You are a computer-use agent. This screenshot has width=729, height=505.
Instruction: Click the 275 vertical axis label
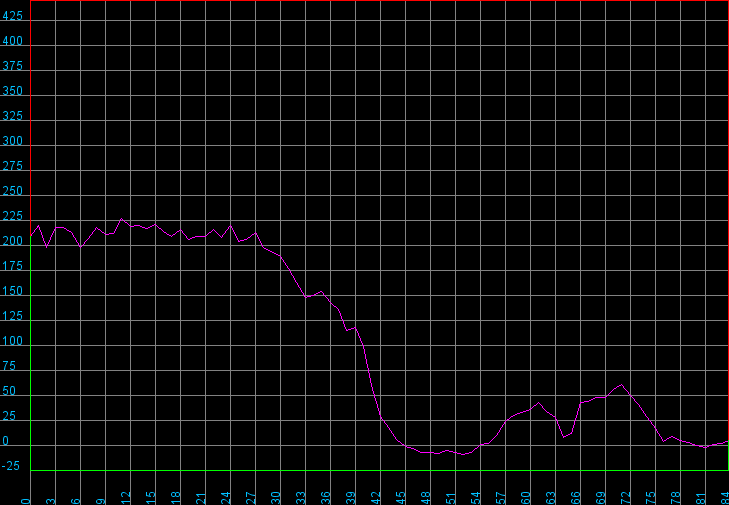tap(12, 166)
